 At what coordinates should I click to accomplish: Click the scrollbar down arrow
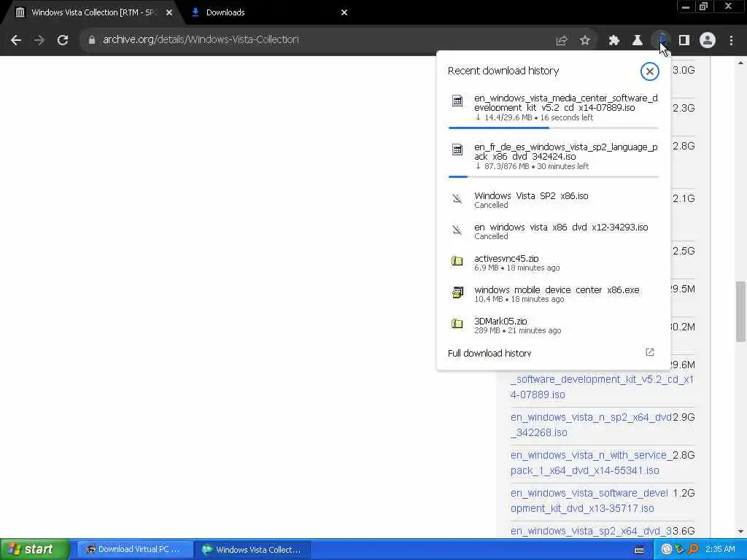pos(740,532)
